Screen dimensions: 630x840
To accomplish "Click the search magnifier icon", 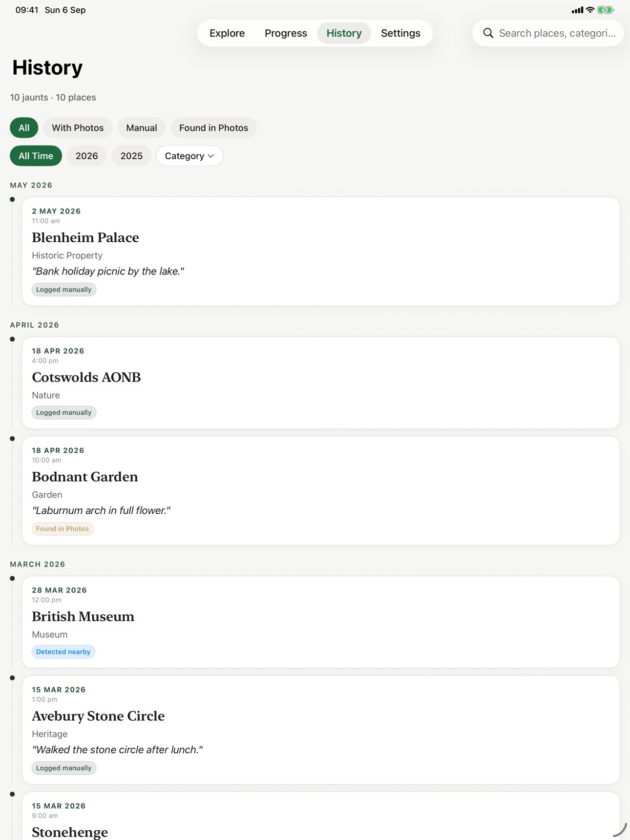I will 488,33.
